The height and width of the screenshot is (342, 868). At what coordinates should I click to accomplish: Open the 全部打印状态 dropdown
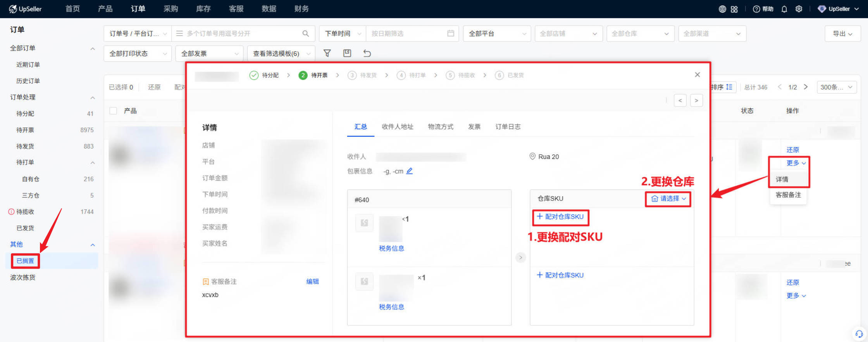(137, 54)
